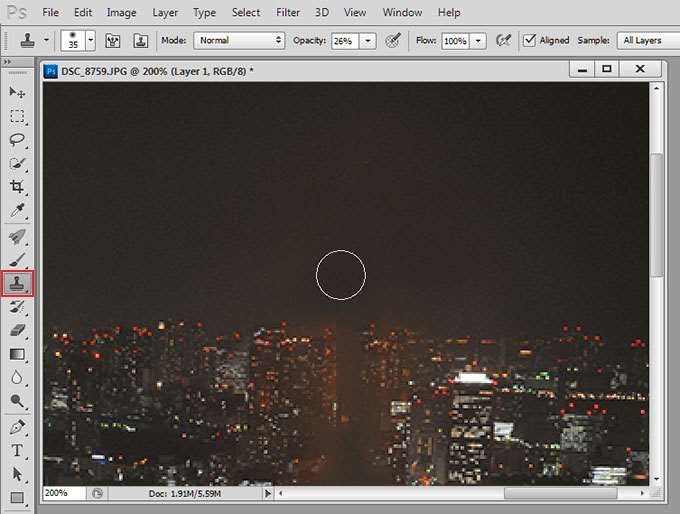Click the status bar share icon
680x514 pixels.
(98, 493)
